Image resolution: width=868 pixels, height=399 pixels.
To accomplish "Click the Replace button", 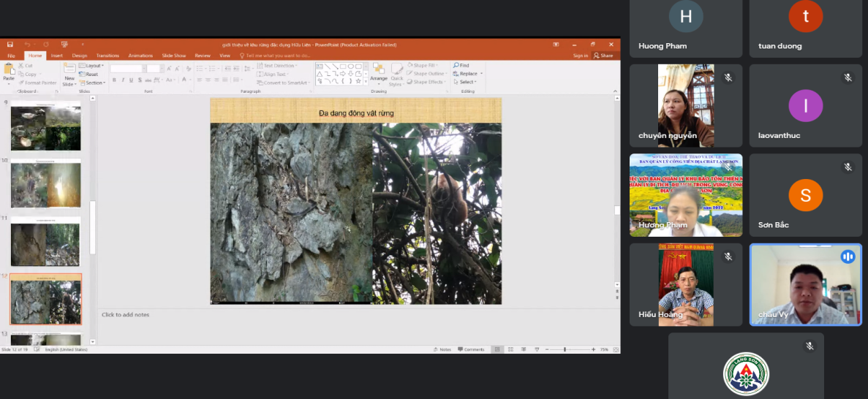I will tap(467, 74).
